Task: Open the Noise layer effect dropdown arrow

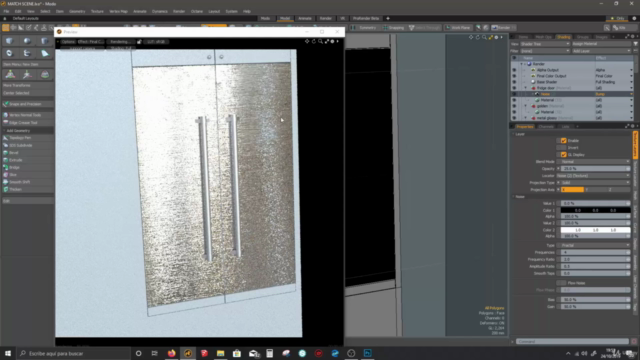Action: point(631,94)
